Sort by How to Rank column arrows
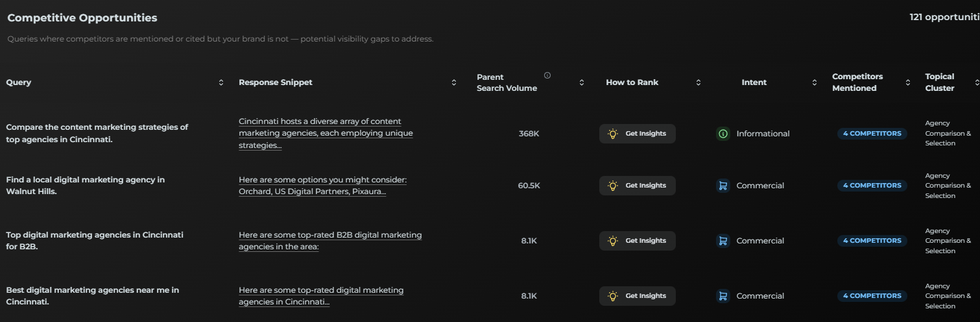980x322 pixels. [x=699, y=82]
